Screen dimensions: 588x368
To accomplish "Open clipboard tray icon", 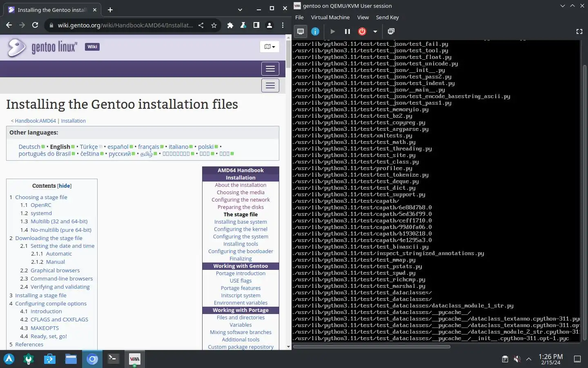I will pyautogui.click(x=505, y=359).
